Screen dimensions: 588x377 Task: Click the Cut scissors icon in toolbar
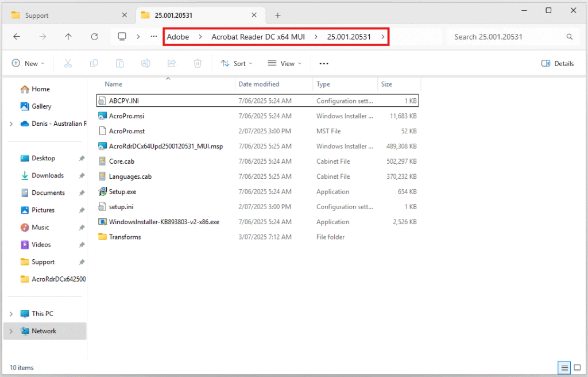pyautogui.click(x=68, y=64)
